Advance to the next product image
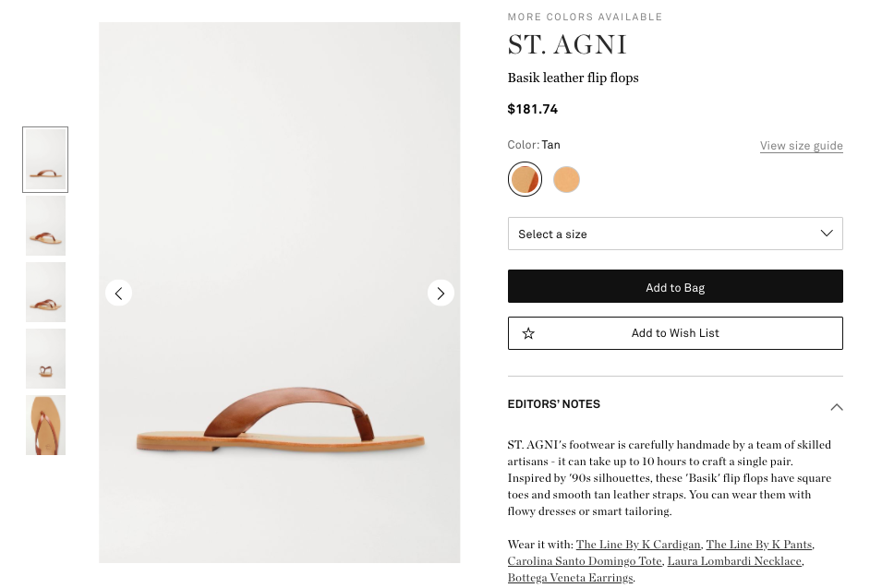Viewport: 882px width, 588px height. coord(441,293)
